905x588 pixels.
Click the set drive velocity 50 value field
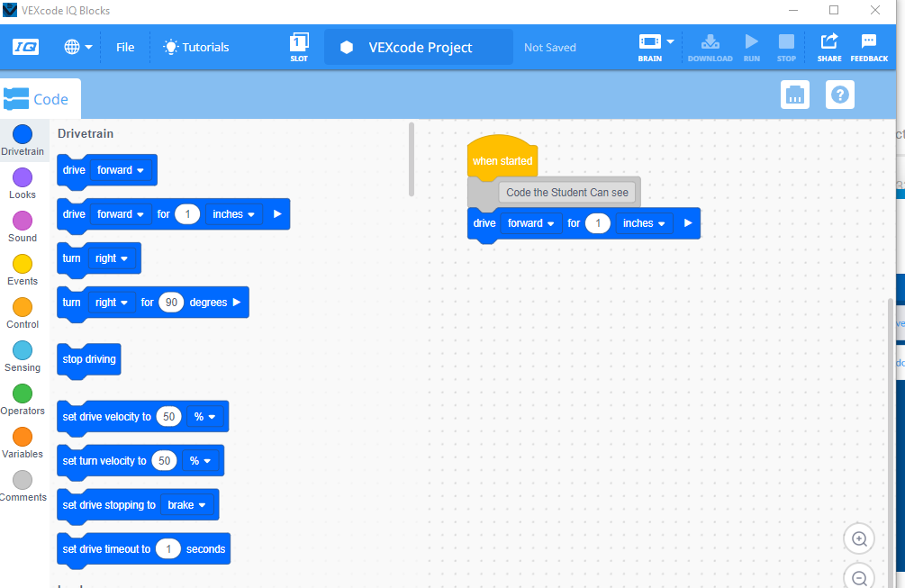pyautogui.click(x=168, y=417)
